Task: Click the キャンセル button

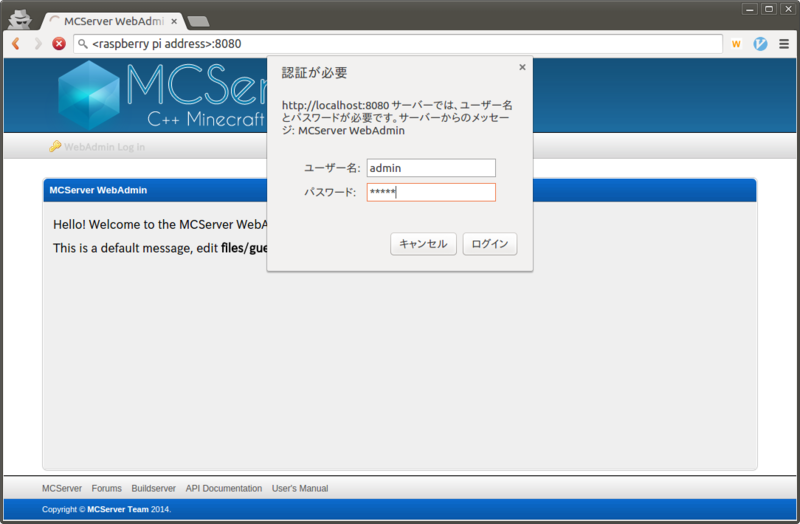Action: point(423,244)
